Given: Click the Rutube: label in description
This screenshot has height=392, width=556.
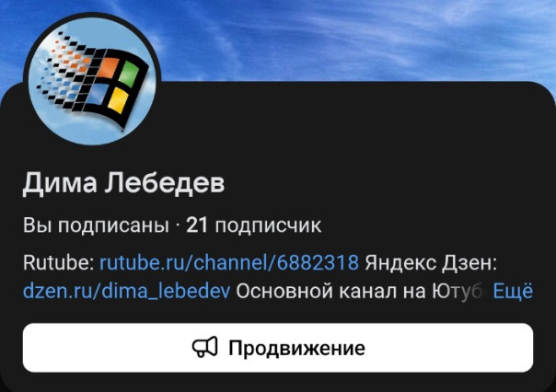Looking at the screenshot, I should pyautogui.click(x=59, y=262).
